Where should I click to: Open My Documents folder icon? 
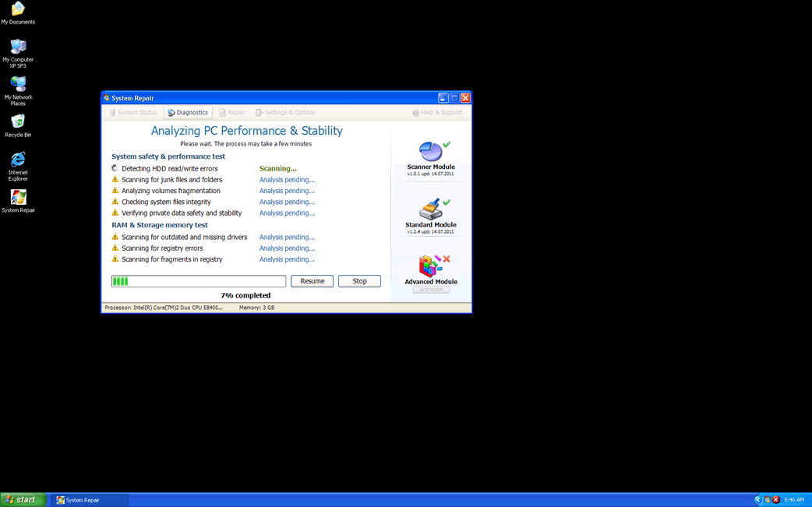pyautogui.click(x=18, y=9)
